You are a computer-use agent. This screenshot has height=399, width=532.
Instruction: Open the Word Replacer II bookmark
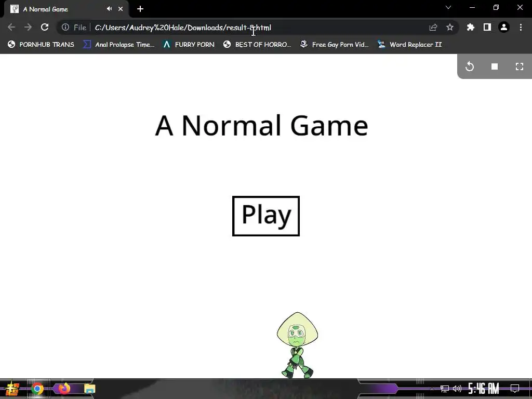click(x=409, y=45)
